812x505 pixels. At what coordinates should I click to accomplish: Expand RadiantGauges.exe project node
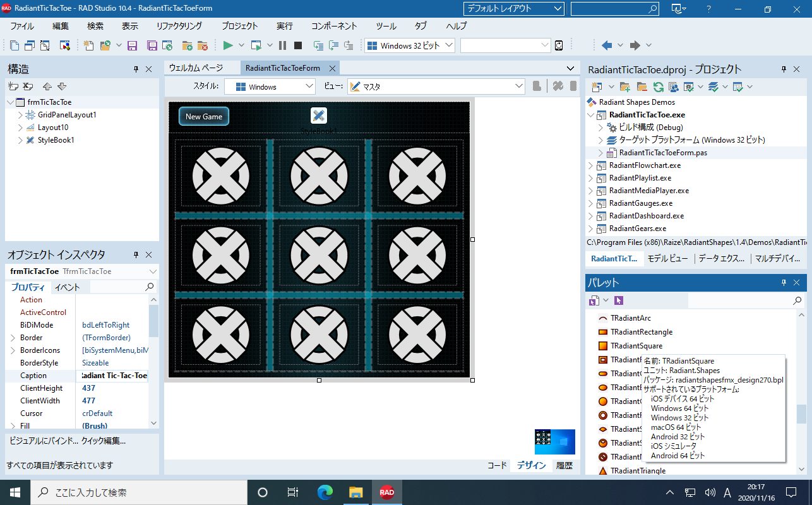coord(591,203)
